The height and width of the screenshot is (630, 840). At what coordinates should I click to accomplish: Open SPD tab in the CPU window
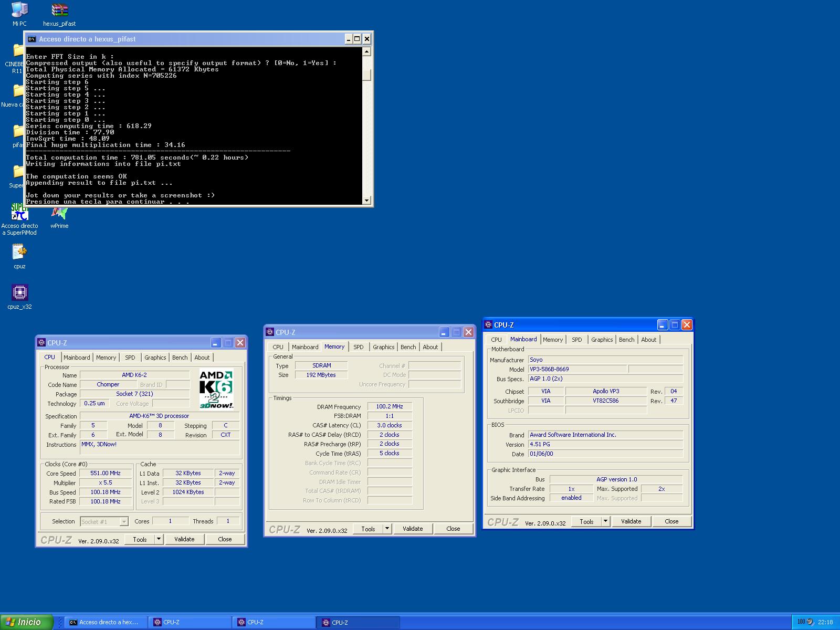pyautogui.click(x=130, y=358)
